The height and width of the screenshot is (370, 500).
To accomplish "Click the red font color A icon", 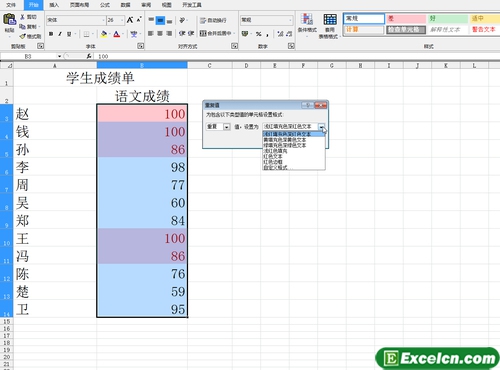I will tap(116, 34).
